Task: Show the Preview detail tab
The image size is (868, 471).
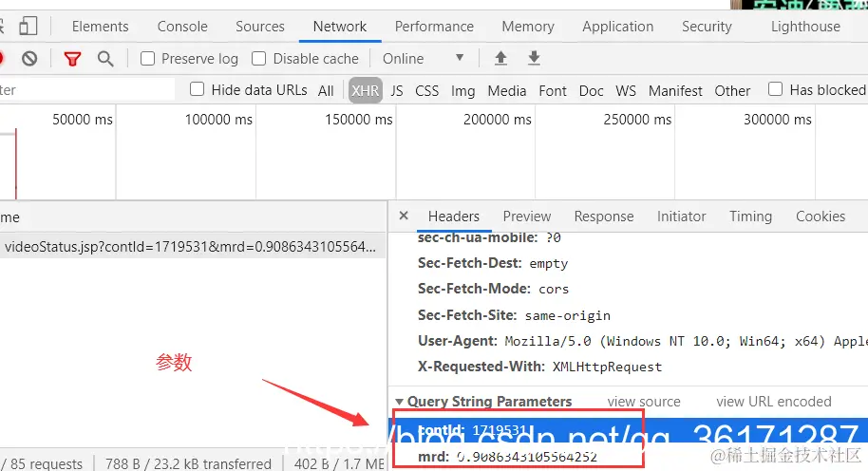Action: click(x=527, y=217)
